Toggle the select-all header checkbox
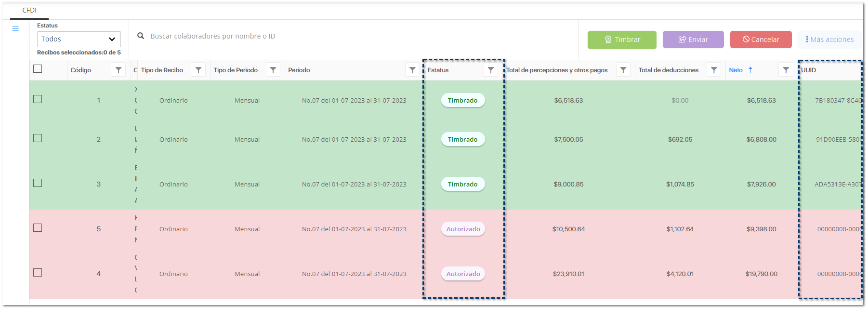 [38, 69]
